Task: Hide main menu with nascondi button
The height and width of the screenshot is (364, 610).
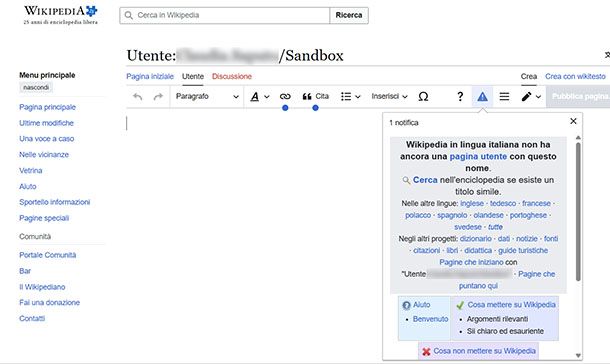Action: [36, 88]
